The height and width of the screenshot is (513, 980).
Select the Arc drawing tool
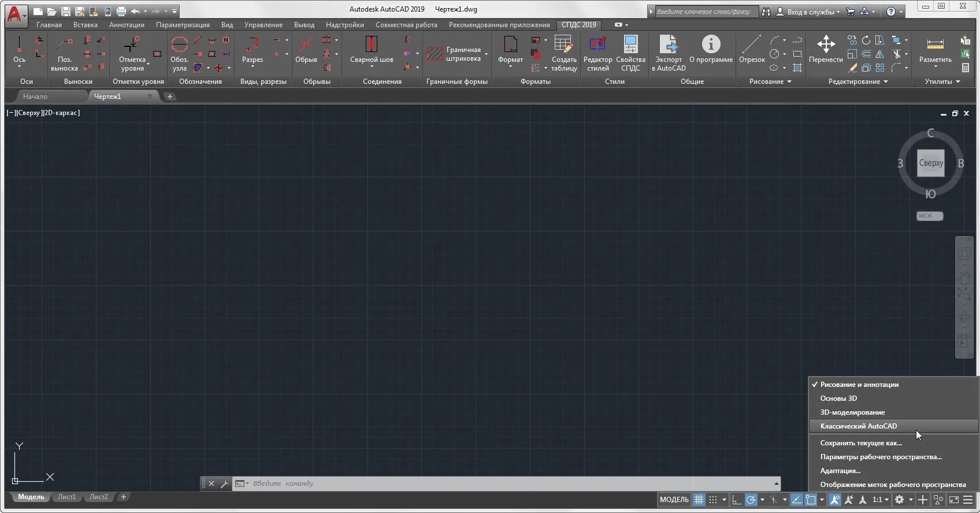774,40
